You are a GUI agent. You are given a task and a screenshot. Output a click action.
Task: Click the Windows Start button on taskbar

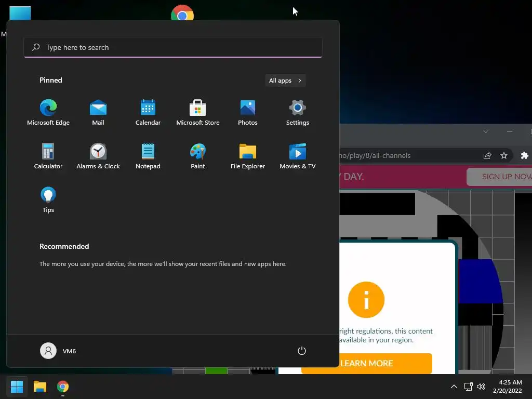[17, 387]
